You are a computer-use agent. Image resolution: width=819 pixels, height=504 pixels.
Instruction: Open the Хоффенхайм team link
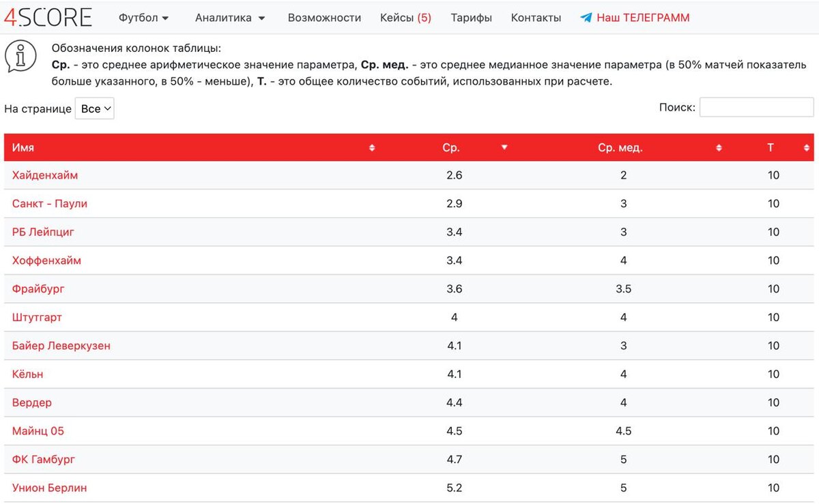click(46, 261)
